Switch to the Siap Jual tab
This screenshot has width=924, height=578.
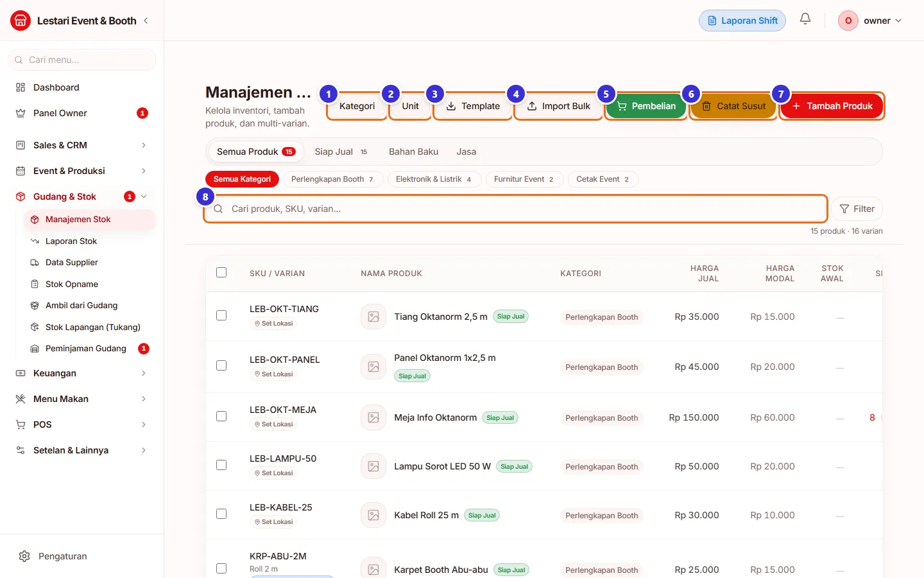[x=341, y=152]
